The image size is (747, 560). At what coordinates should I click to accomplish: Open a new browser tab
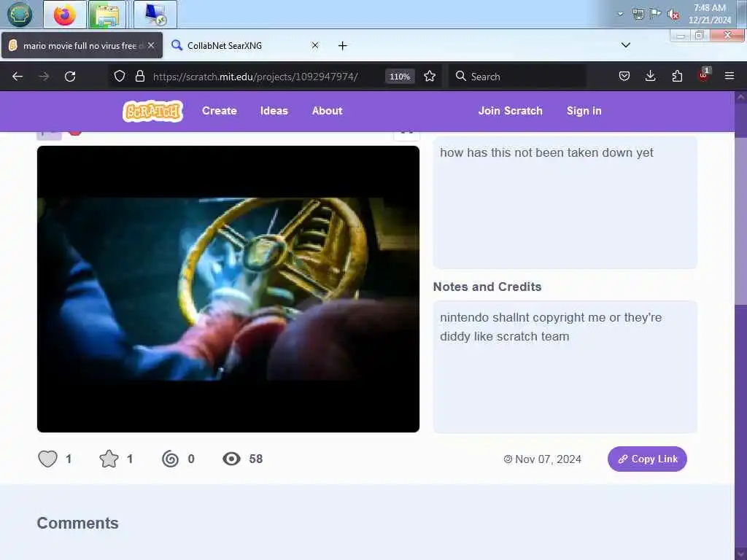pos(343,46)
